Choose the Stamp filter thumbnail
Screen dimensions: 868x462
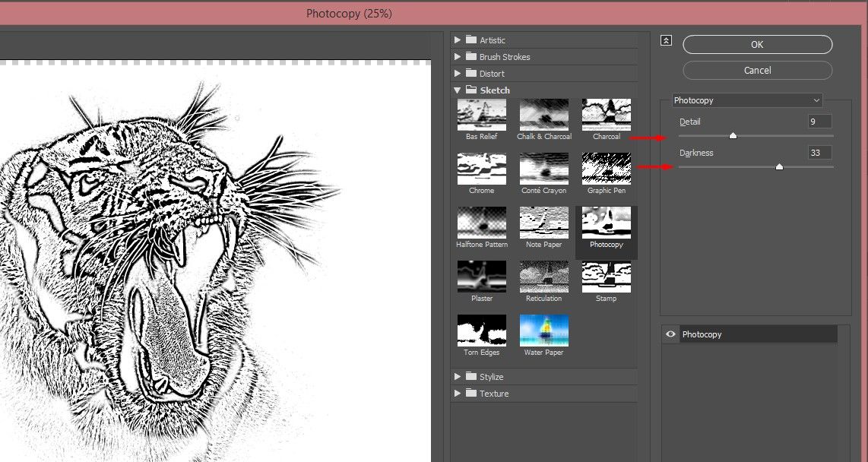pos(607,277)
